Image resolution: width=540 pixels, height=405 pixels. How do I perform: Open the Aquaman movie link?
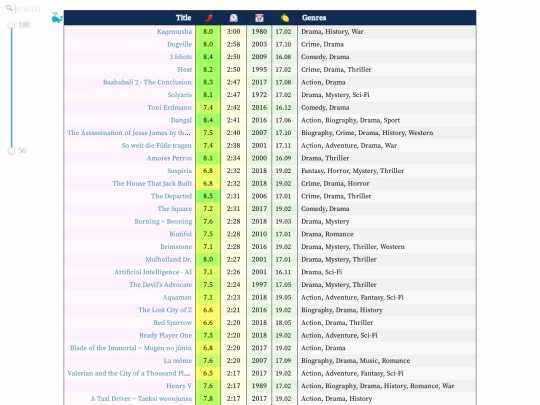(x=177, y=297)
